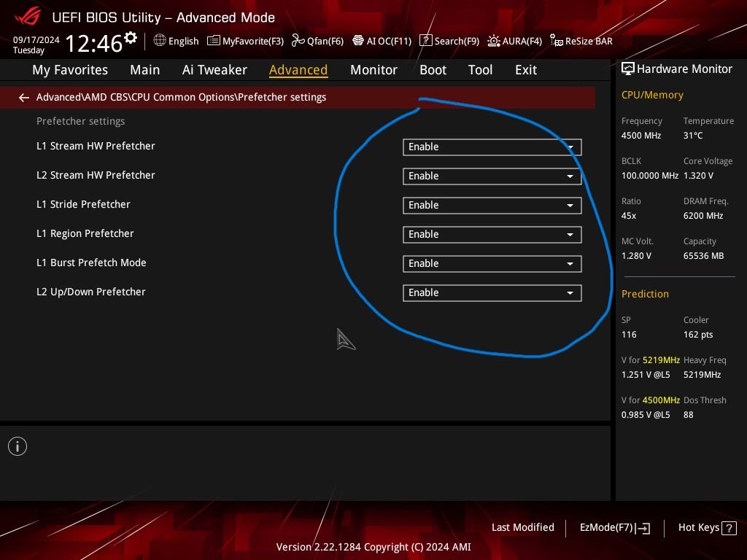Viewport: 747px width, 560px height.
Task: Click the 09/17/2024 date text
Action: [x=36, y=40]
